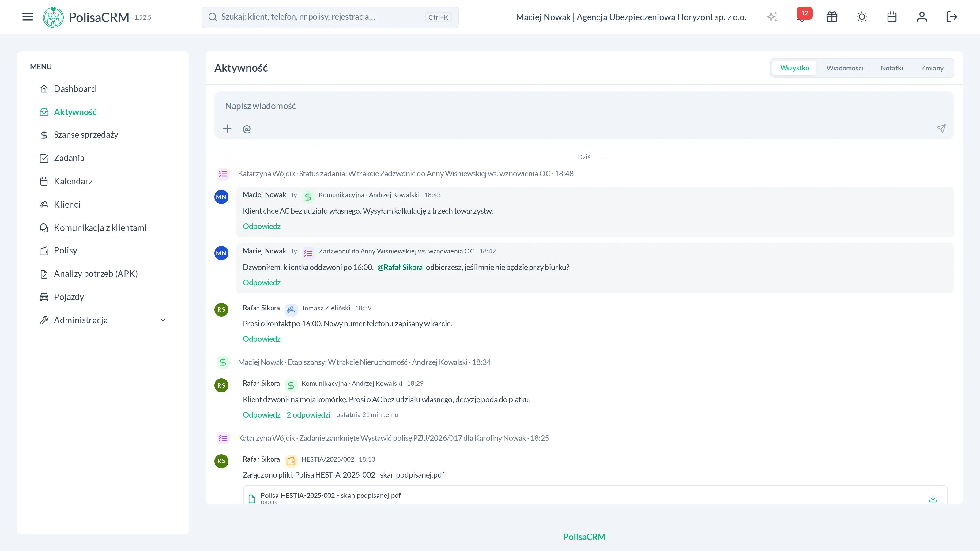Toggle light/dark theme sun icon
The width and height of the screenshot is (980, 551).
(x=862, y=17)
